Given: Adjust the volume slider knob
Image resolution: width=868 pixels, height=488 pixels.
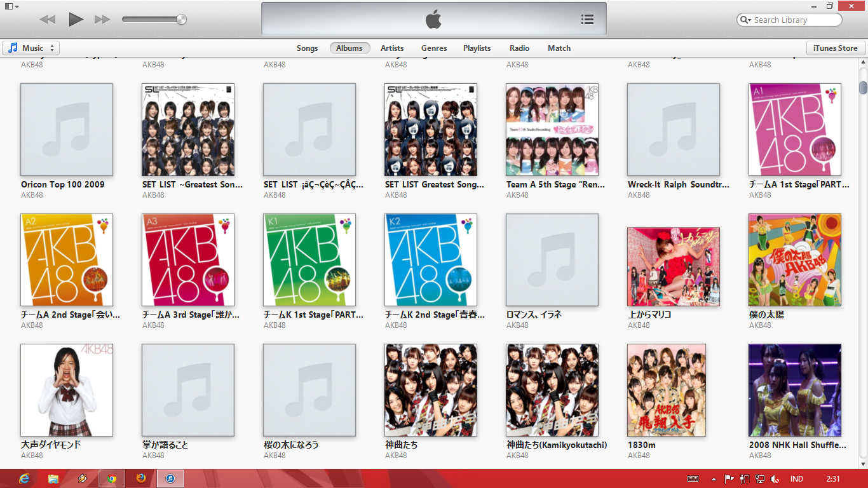Looking at the screenshot, I should pyautogui.click(x=182, y=19).
